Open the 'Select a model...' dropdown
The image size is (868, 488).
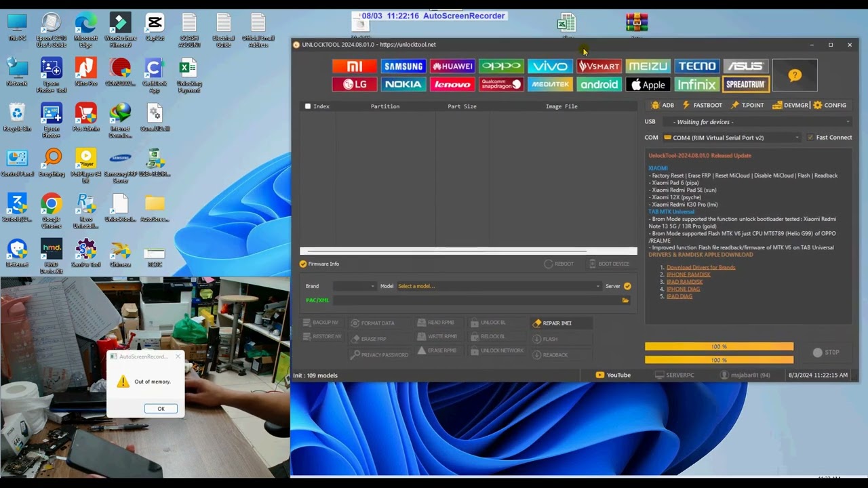(x=498, y=286)
